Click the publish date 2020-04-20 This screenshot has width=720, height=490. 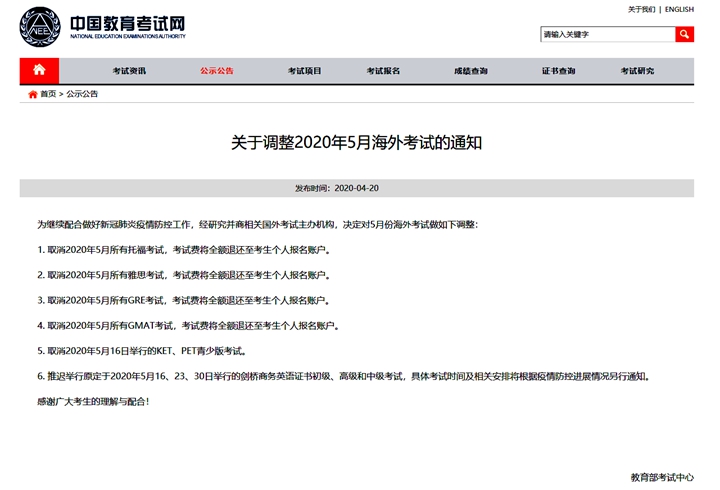356,188
